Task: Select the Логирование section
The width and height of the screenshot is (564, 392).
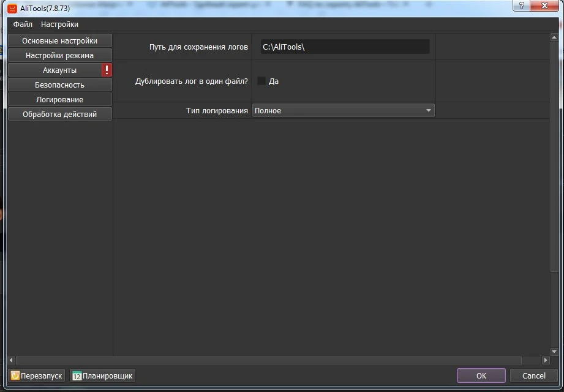Action: (60, 100)
